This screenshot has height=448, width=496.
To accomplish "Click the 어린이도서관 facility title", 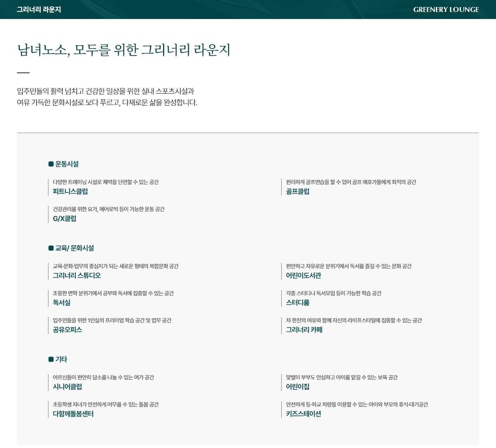I will click(x=303, y=276).
